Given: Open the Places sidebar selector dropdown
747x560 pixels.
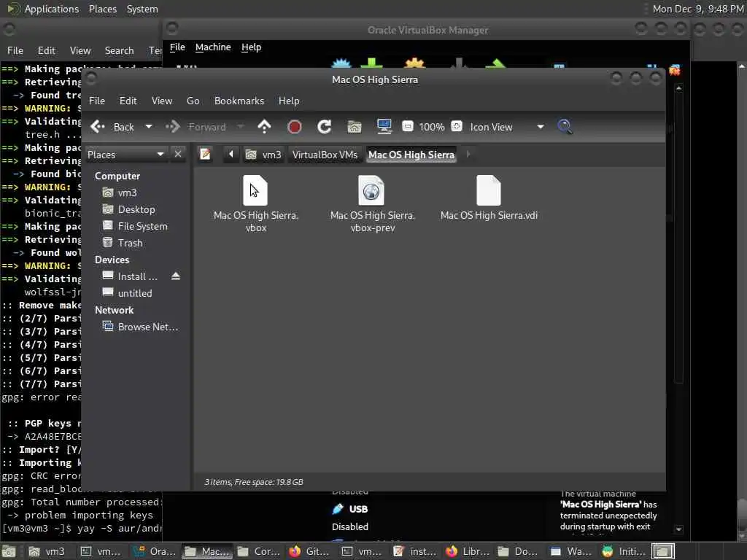Looking at the screenshot, I should [x=125, y=155].
